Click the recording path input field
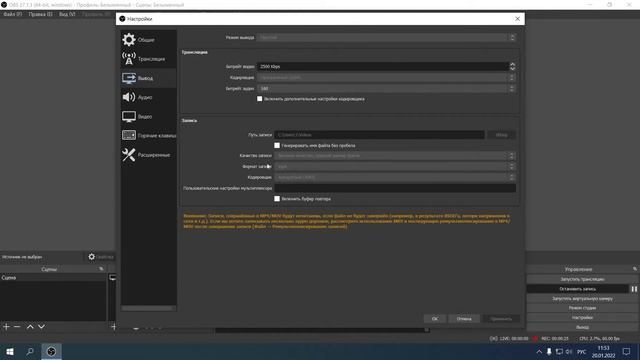This screenshot has width=640, height=360. tap(379, 135)
